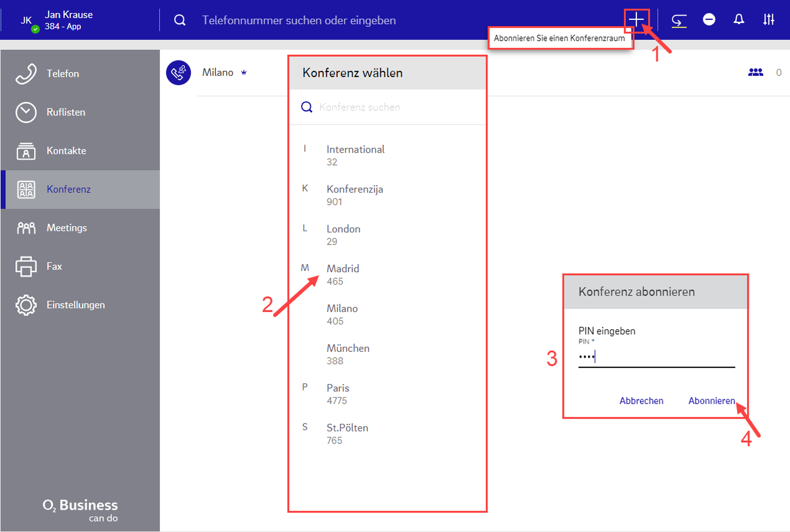Open the Telefon section

[x=62, y=74]
